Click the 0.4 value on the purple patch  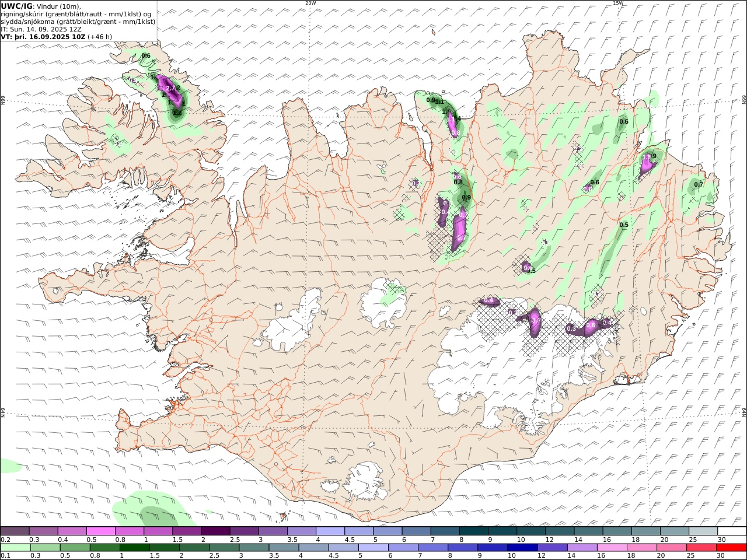click(x=489, y=300)
